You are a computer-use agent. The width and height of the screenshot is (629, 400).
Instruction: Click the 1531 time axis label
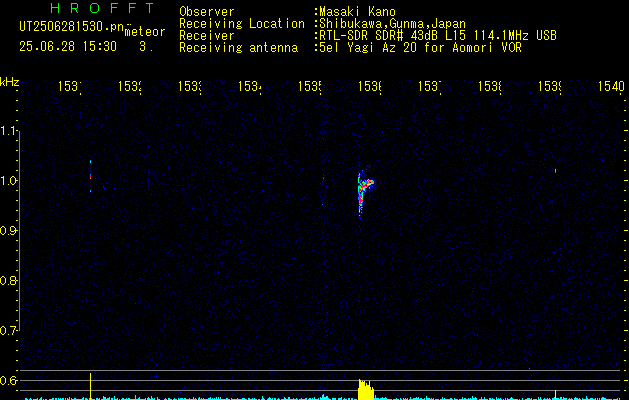[x=69, y=87]
